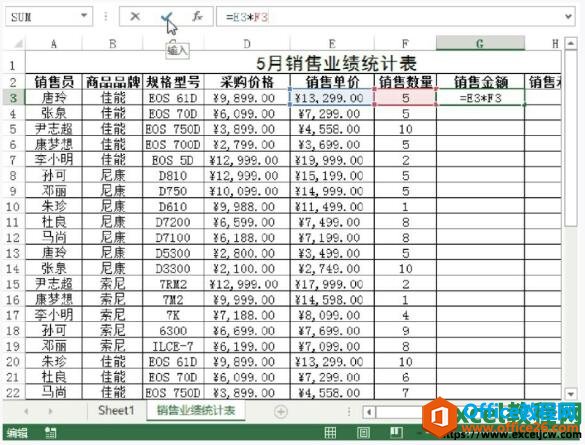Select column F header
The width and height of the screenshot is (585, 445).
pos(405,44)
